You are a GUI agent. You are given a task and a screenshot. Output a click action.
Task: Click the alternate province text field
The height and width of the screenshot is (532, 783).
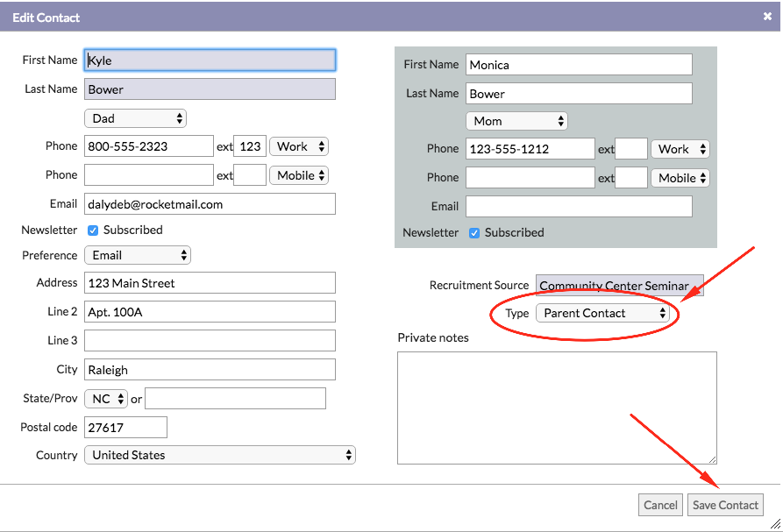235,399
